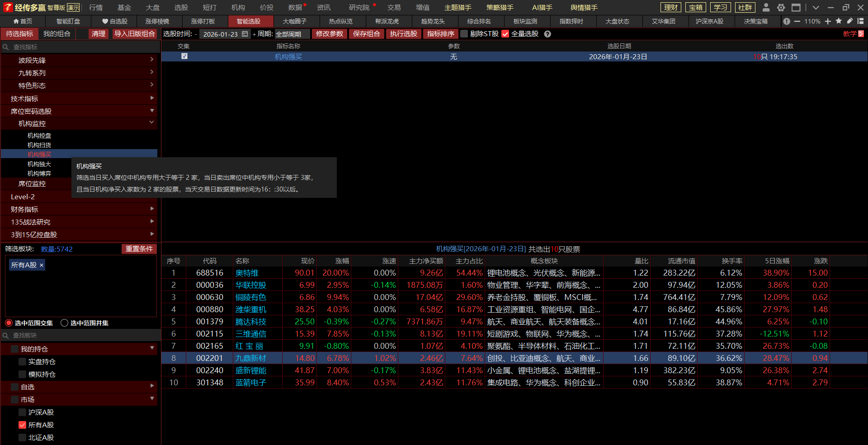Viewport: 868px width, 445px height.
Task: Click the 执行选股 button
Action: click(x=403, y=34)
